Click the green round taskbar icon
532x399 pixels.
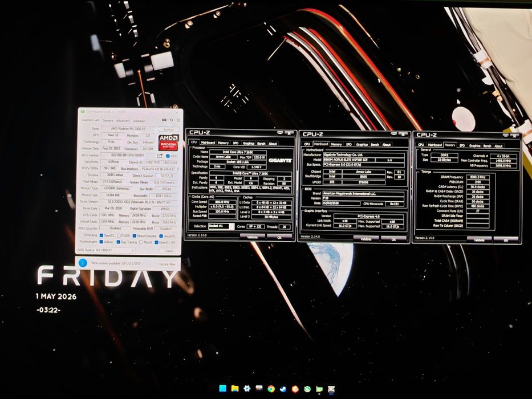coord(307,389)
